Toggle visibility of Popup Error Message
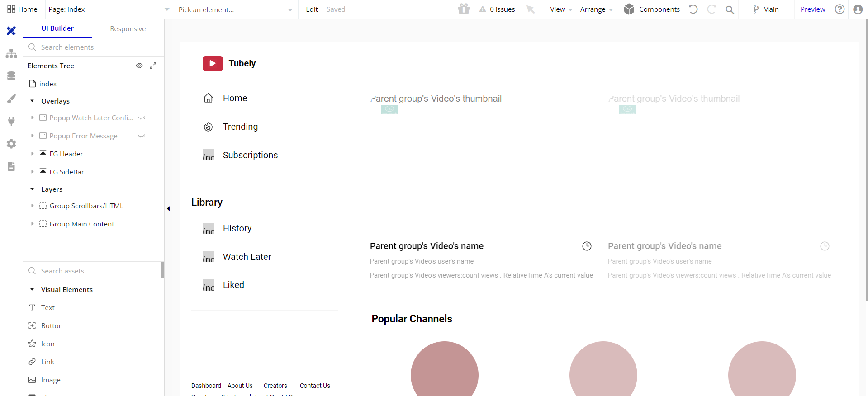 (141, 136)
